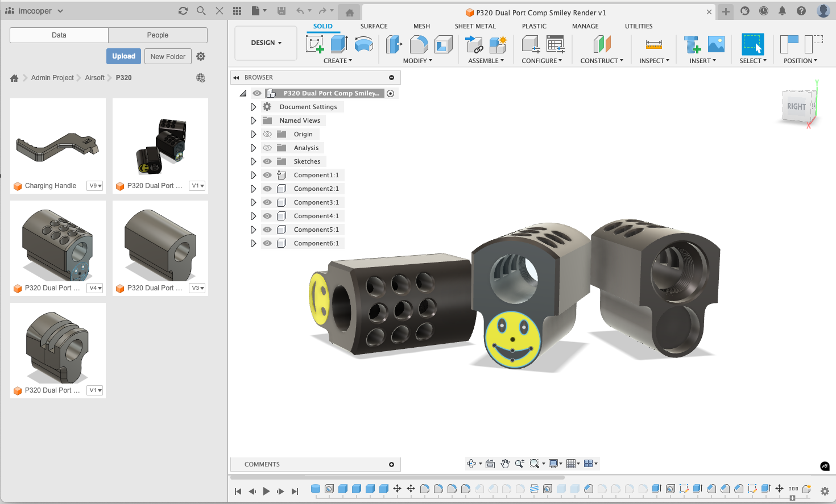Expand the Named Views node
This screenshot has width=836, height=504.
(x=253, y=120)
